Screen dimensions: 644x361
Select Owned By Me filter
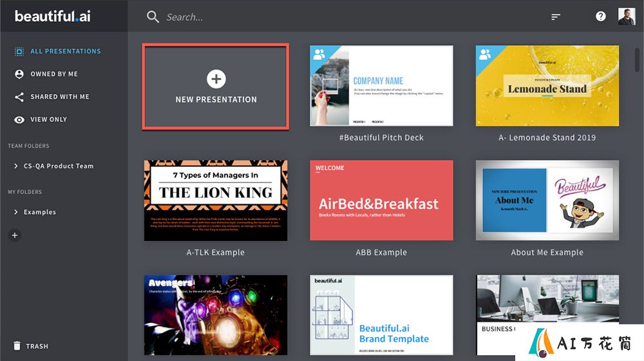pos(54,74)
